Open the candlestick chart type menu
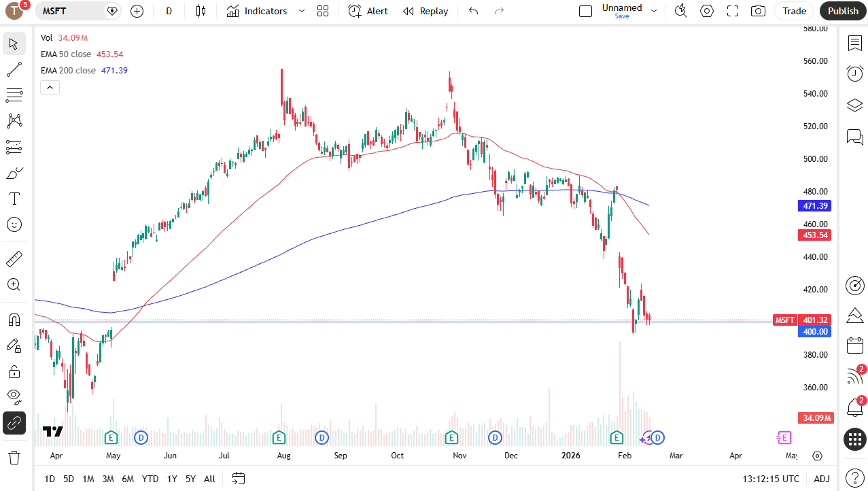This screenshot has height=491, width=868. click(x=200, y=11)
